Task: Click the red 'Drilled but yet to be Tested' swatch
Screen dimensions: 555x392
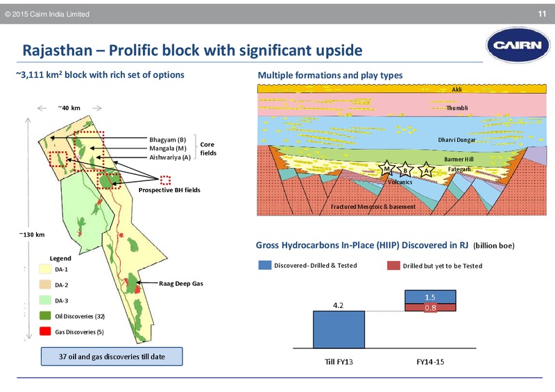Action: coord(393,266)
